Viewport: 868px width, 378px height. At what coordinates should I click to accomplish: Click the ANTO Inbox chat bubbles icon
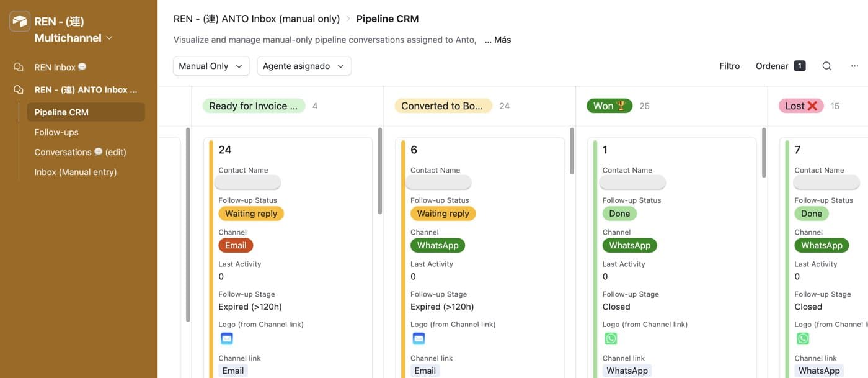19,89
